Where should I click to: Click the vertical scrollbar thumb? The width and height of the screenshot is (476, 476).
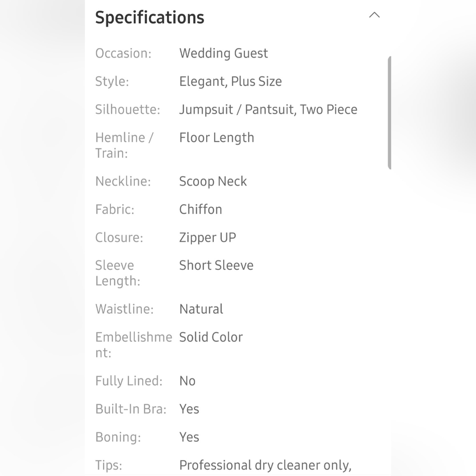[389, 113]
